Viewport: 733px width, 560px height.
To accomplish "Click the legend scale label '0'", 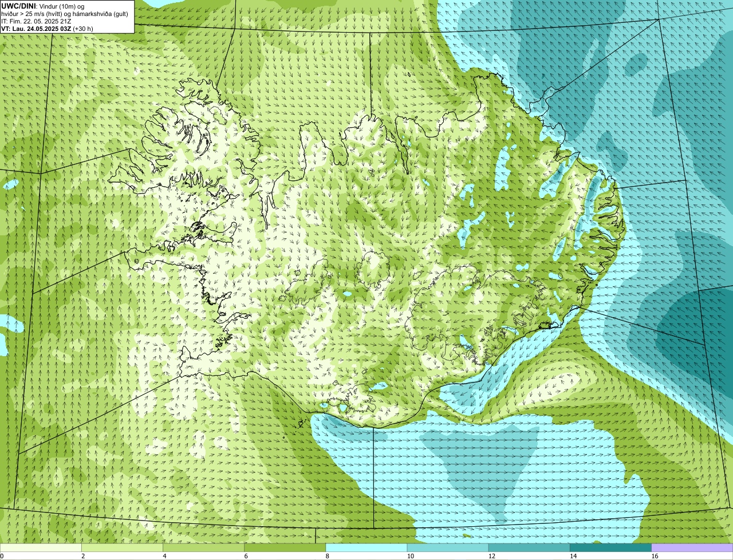I will coord(2,556).
